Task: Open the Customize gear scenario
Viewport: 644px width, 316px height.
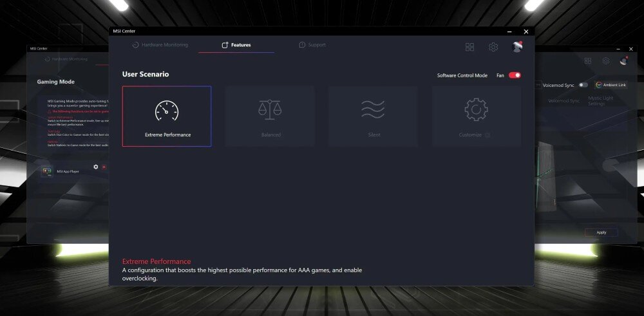Action: [x=476, y=110]
